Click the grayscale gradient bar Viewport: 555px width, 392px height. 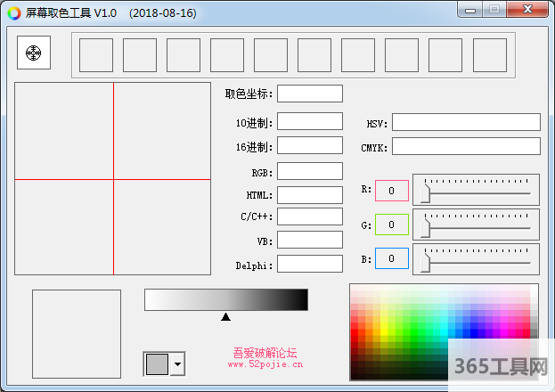coord(225,299)
